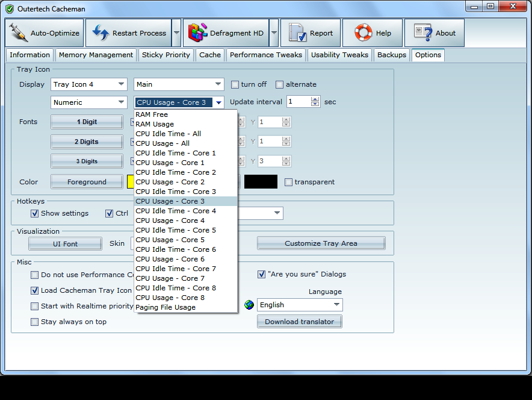Click the globe icon beside Language

(x=249, y=305)
